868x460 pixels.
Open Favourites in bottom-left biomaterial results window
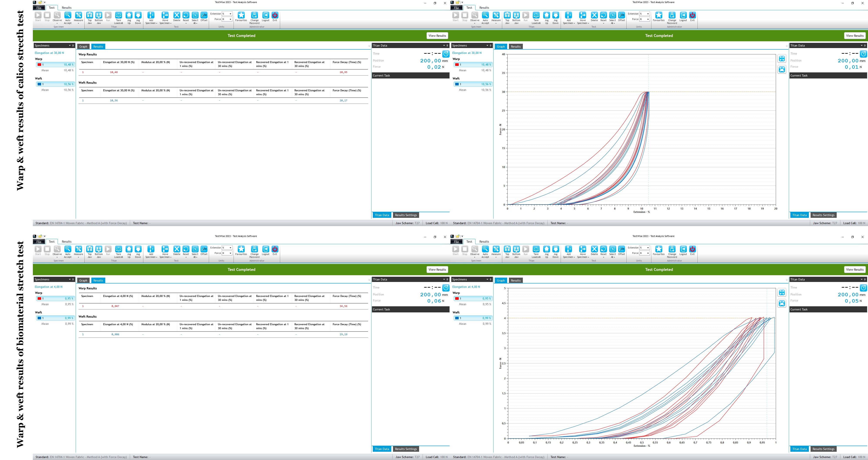tap(241, 249)
